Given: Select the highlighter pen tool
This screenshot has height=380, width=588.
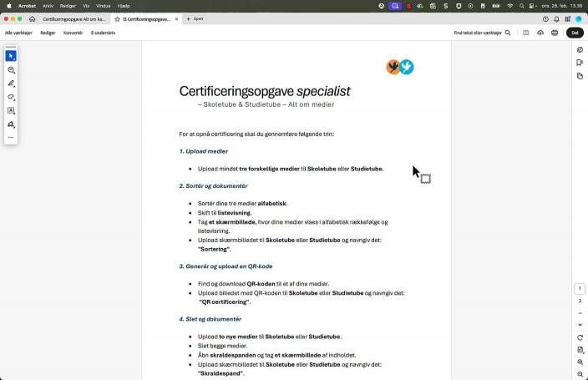Looking at the screenshot, I should tap(11, 84).
